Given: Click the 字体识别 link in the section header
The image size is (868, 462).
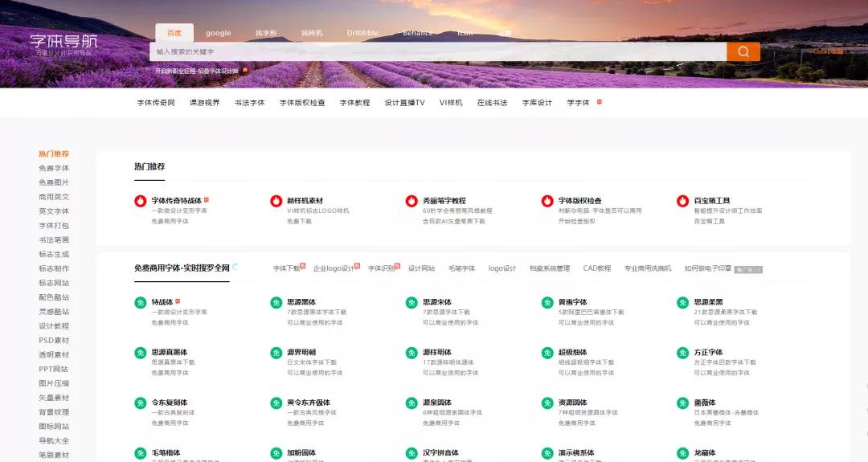Looking at the screenshot, I should [382, 268].
